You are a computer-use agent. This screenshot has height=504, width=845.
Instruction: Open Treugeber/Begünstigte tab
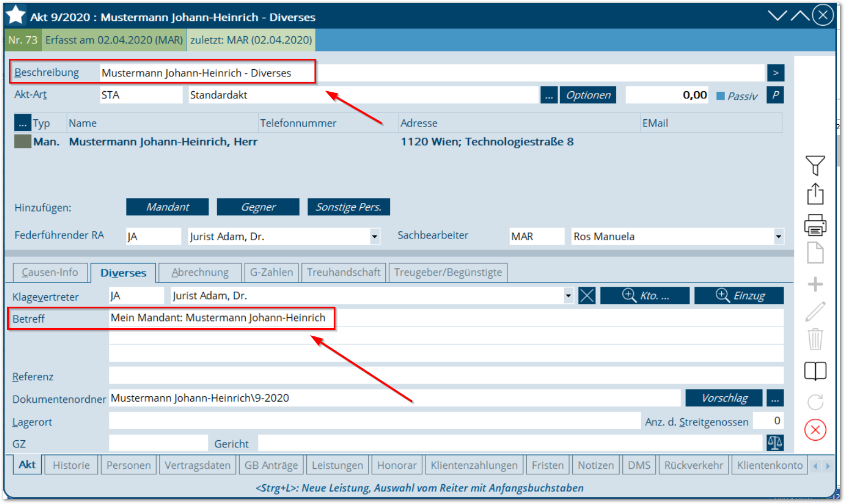pyautogui.click(x=448, y=272)
